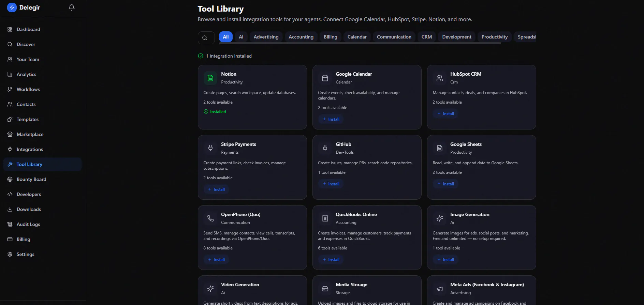Viewport: 644px width, 305px height.
Task: Click the Stripe Payments plug icon
Action: click(210, 148)
